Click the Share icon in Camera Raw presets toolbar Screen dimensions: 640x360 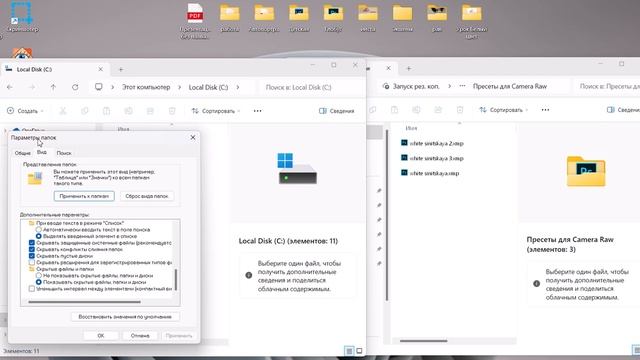coord(438,110)
